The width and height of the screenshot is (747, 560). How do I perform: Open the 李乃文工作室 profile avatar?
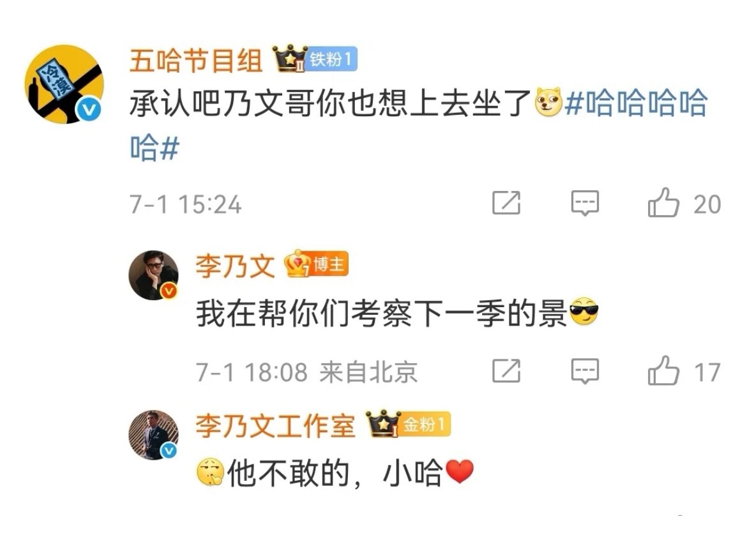(153, 435)
